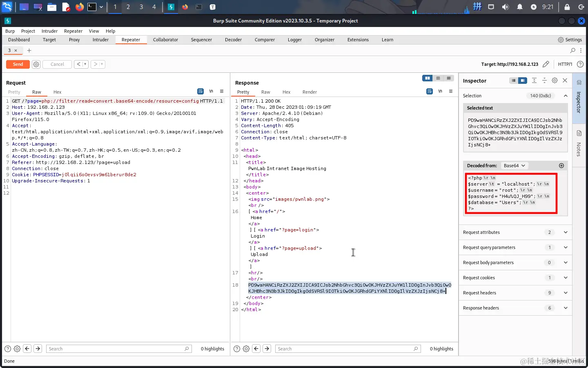Open the Base64 decoding dropdown
This screenshot has height=368, width=588.
point(514,166)
